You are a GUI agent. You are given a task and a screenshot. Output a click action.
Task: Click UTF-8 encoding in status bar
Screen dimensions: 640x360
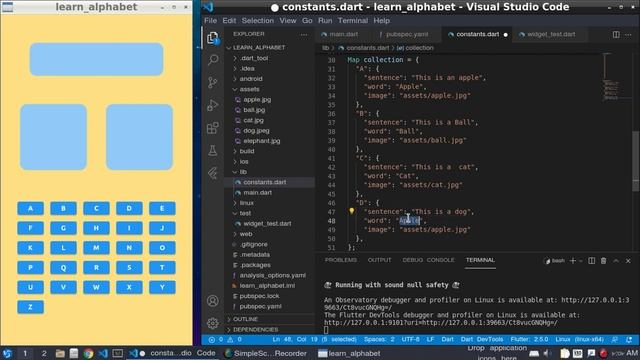point(410,340)
